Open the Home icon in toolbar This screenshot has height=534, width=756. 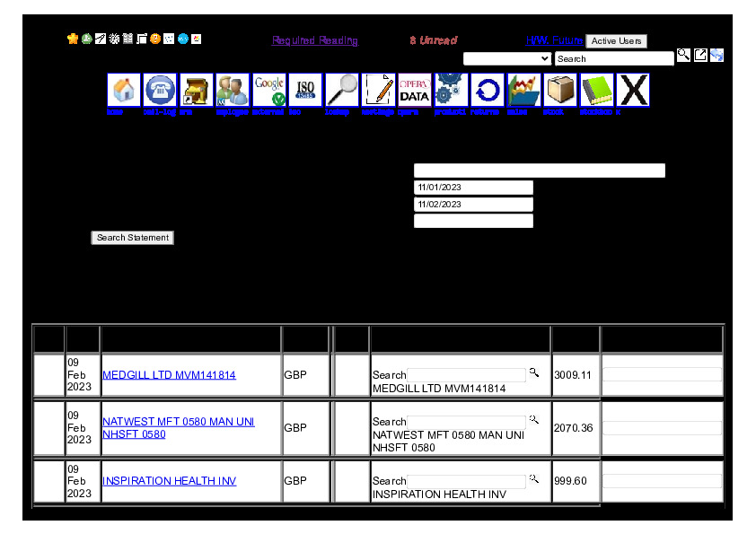(x=124, y=91)
